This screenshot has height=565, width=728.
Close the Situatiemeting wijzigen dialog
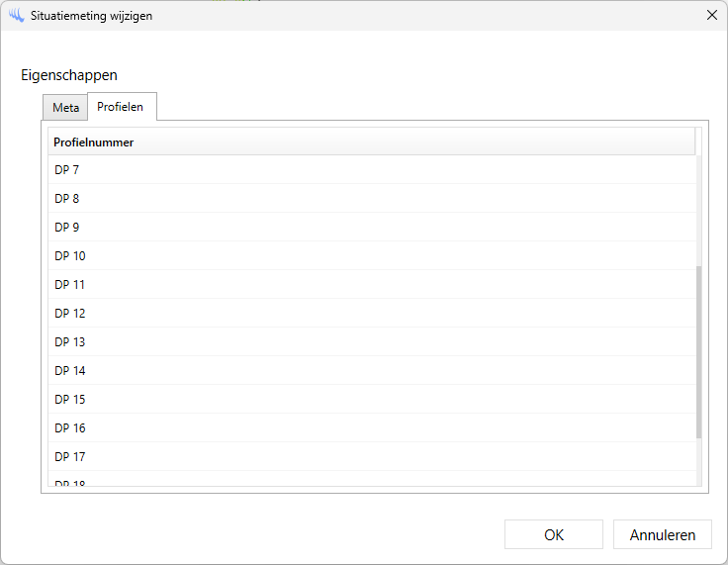click(710, 16)
